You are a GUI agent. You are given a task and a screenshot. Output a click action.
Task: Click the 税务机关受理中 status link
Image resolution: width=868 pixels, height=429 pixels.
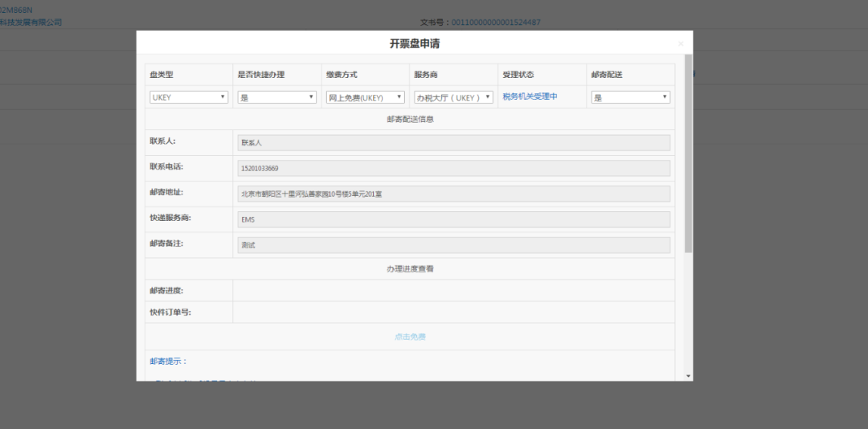[x=530, y=96]
